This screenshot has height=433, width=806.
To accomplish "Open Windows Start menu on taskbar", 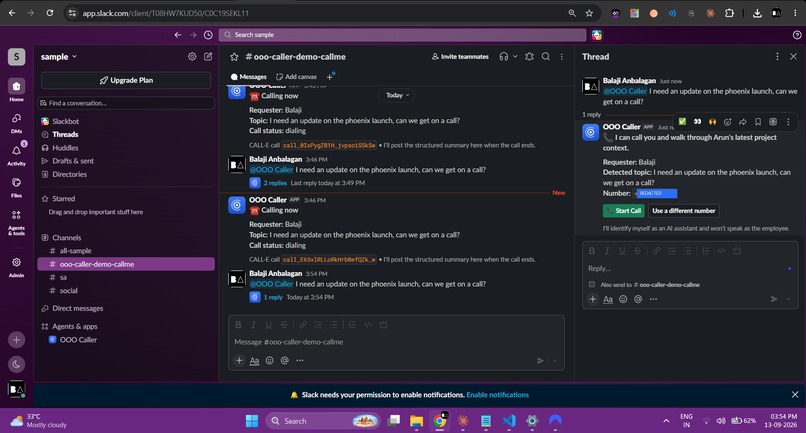I will [x=252, y=421].
